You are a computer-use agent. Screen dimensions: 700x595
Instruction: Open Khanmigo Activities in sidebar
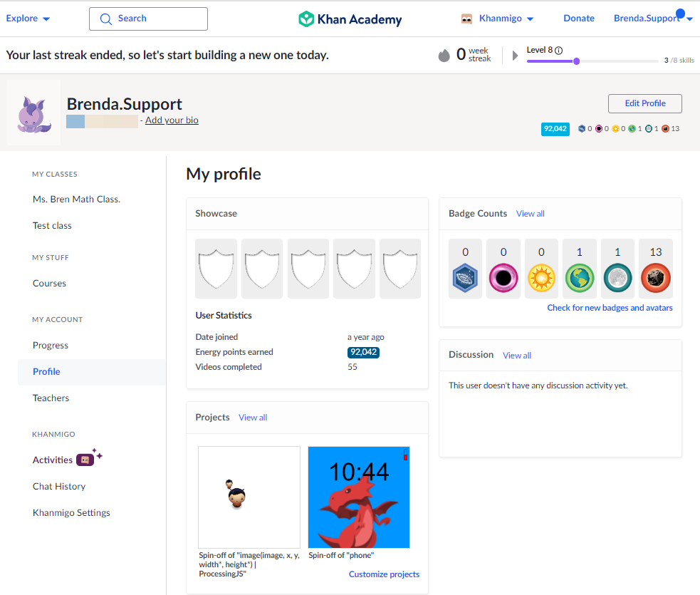point(52,460)
